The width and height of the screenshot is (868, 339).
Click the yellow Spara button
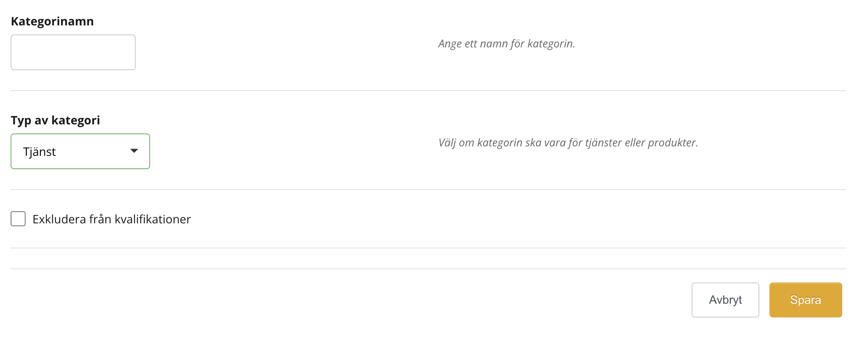point(805,300)
